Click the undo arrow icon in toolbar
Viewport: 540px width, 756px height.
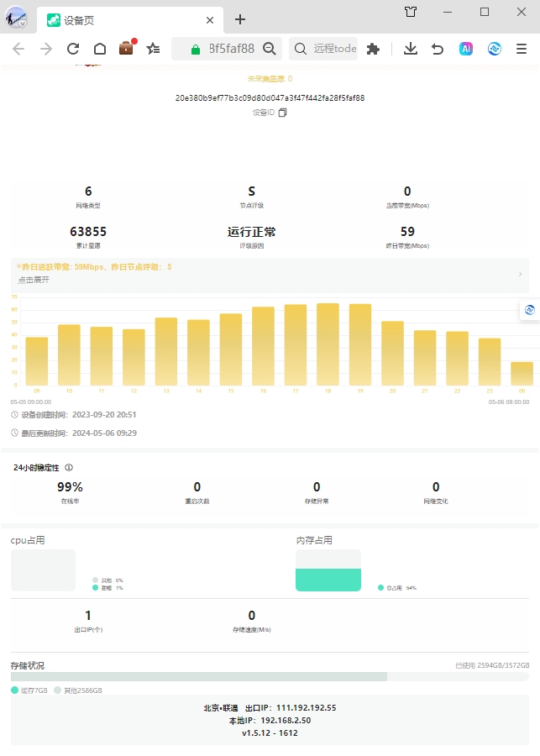coord(438,49)
